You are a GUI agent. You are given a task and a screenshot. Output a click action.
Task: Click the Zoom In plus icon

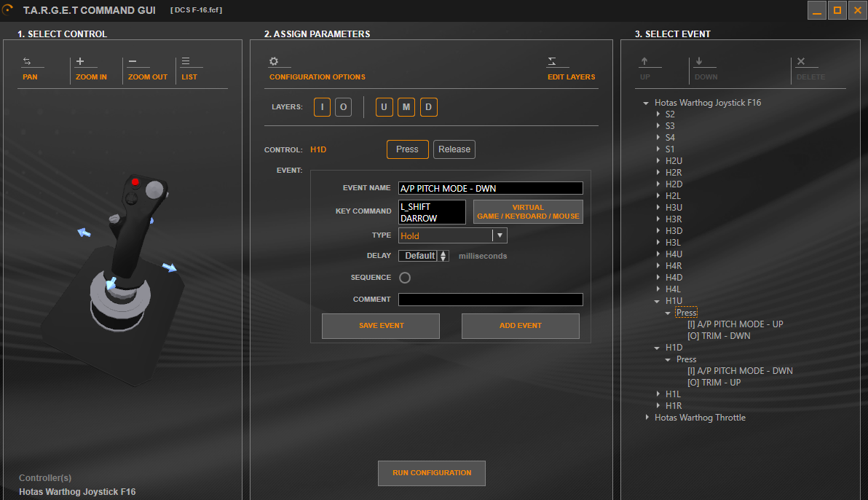point(79,61)
